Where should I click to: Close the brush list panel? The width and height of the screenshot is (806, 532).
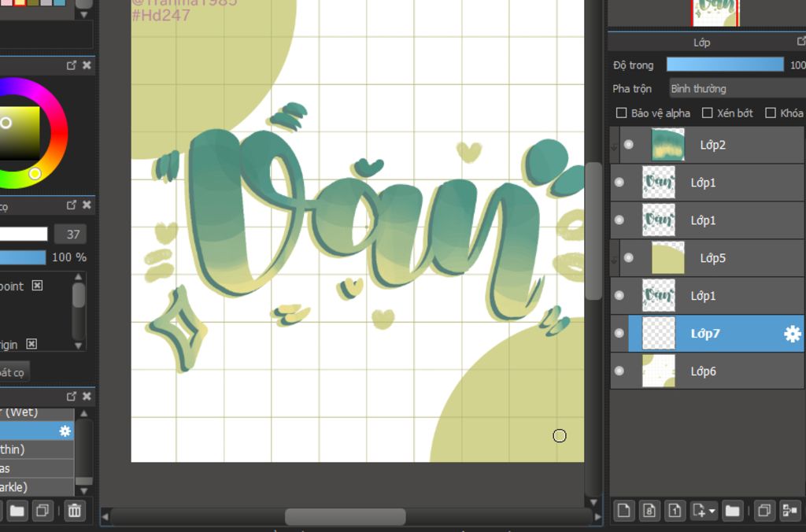(87, 397)
